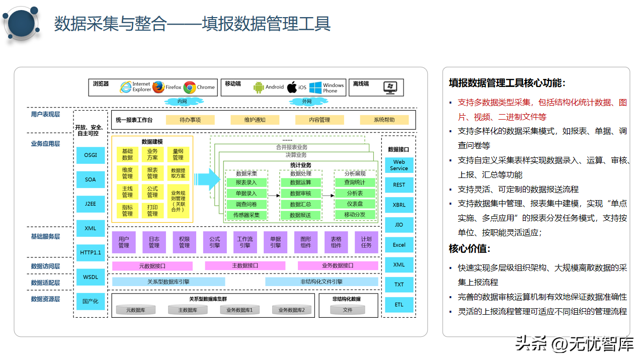Click the 业务数据接口 pink bar
The width and height of the screenshot is (644, 362).
[x=338, y=265]
